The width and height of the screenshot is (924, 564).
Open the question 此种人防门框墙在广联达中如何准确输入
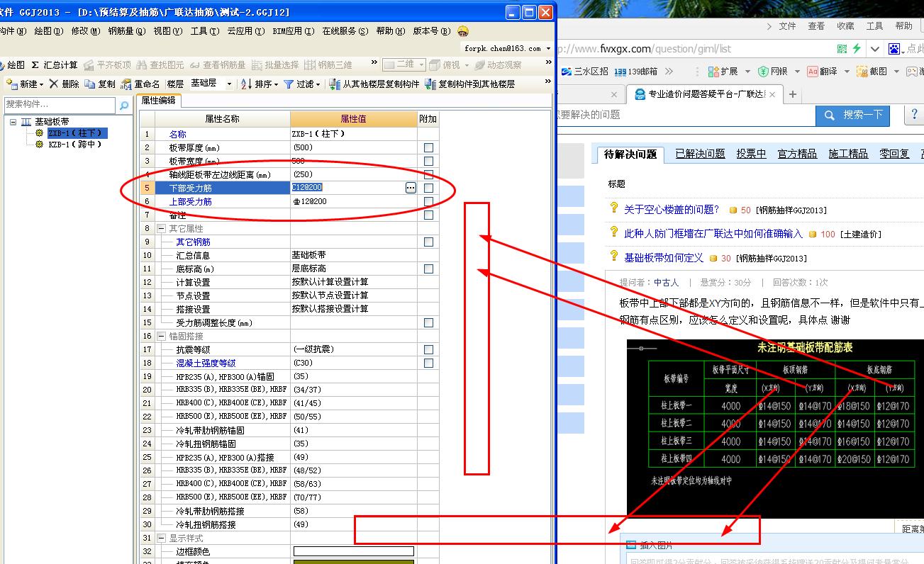coord(713,233)
